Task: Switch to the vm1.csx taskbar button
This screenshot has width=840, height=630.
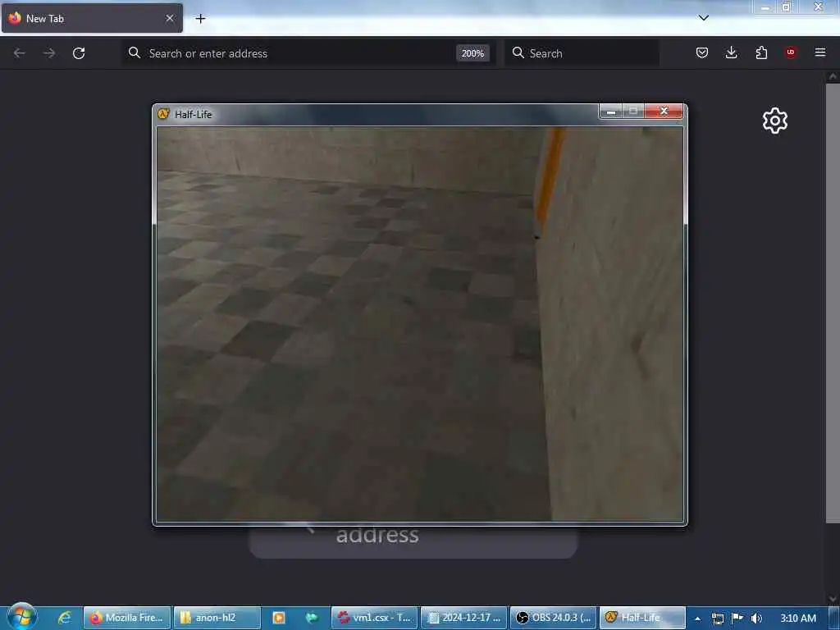Action: click(x=374, y=618)
